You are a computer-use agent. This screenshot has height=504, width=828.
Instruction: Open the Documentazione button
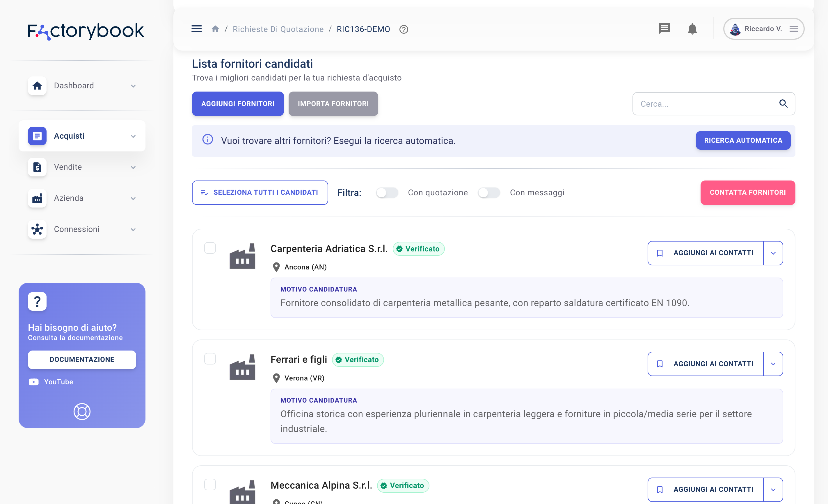[x=82, y=360]
